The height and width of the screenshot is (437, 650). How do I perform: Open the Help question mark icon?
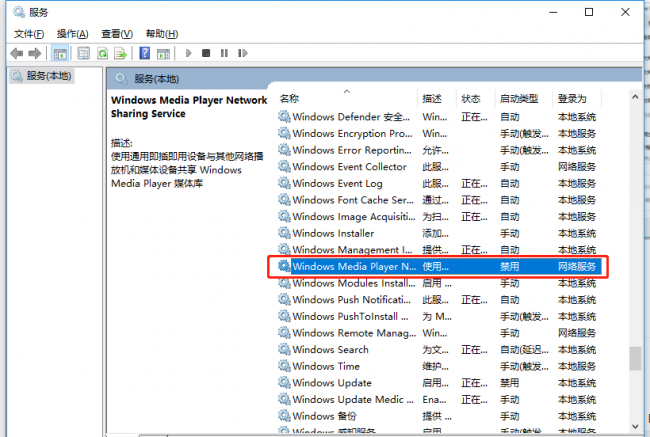145,53
